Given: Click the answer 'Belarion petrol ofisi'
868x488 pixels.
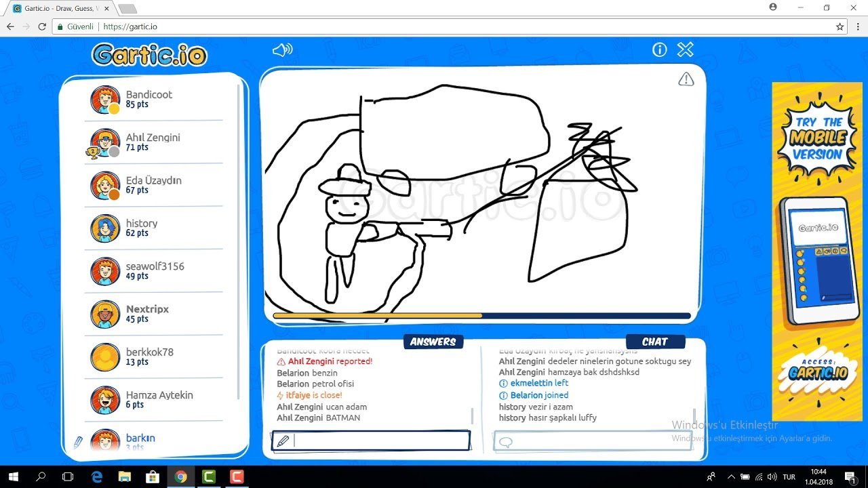Looking at the screenshot, I should (315, 384).
